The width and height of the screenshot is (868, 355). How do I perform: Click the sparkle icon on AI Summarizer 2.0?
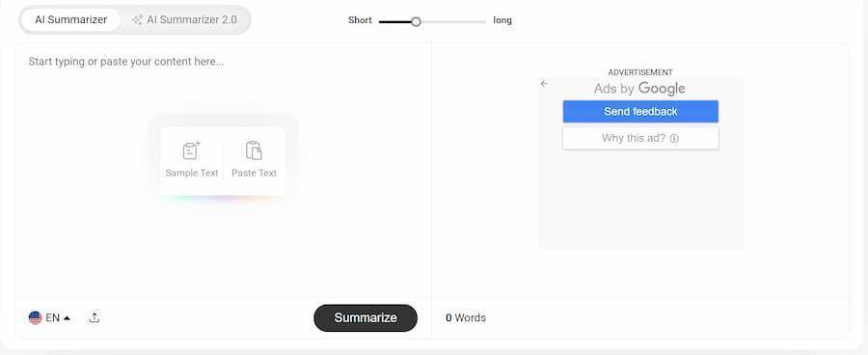click(137, 20)
